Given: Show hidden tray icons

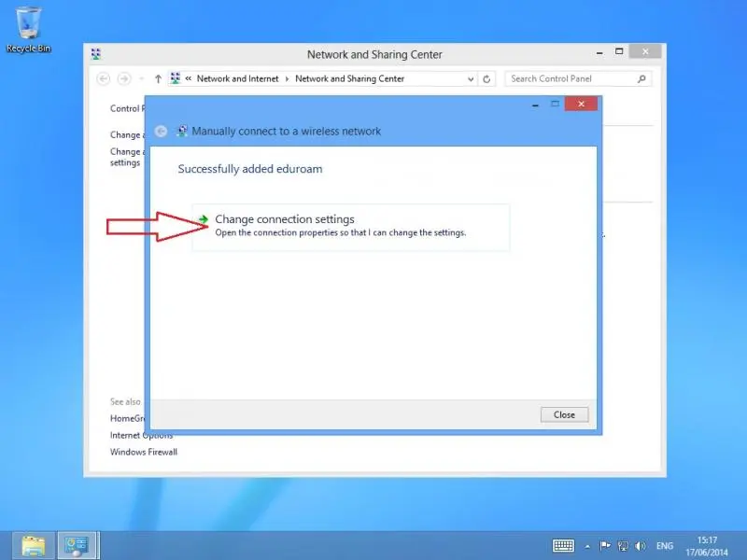Looking at the screenshot, I should click(587, 545).
